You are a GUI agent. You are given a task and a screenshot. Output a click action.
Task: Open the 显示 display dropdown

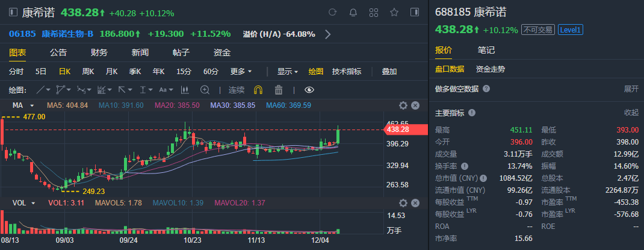(x=288, y=71)
